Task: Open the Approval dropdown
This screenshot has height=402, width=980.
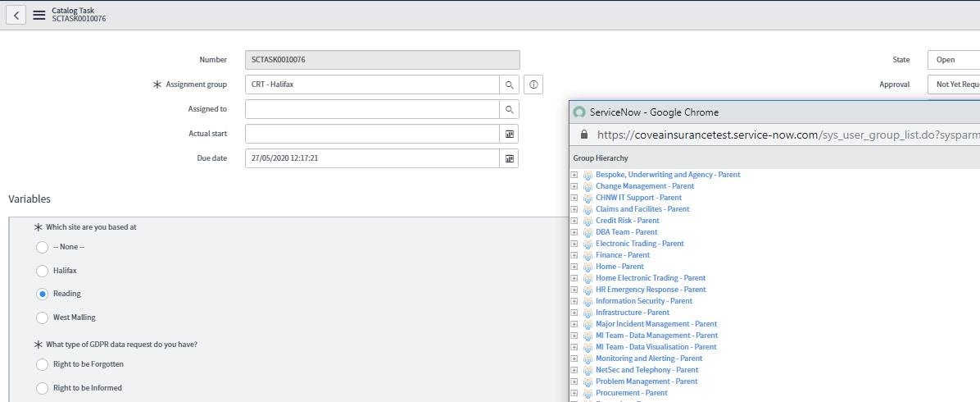Action: [x=954, y=85]
